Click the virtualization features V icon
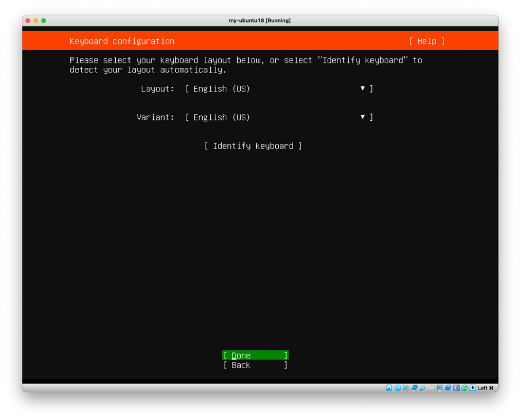 click(456, 388)
